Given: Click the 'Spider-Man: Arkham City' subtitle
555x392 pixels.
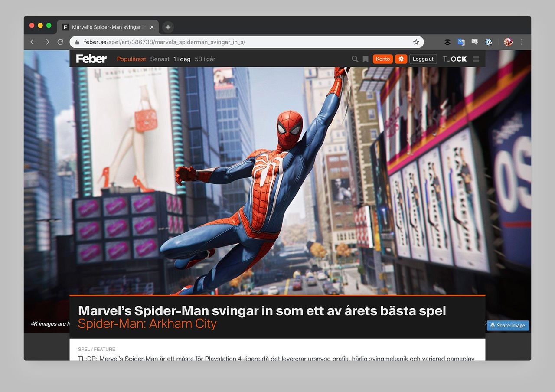Looking at the screenshot, I should tap(147, 324).
